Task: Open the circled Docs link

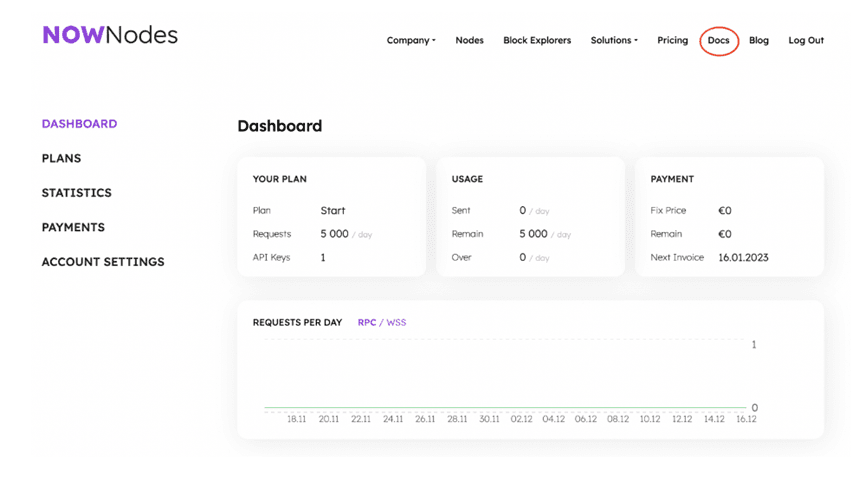Action: [x=718, y=41]
